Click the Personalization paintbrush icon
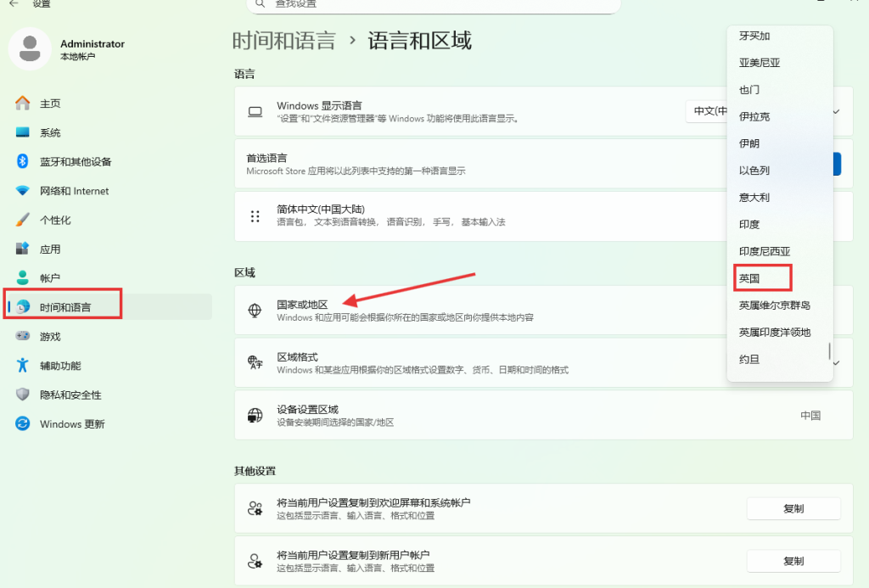The width and height of the screenshot is (869, 588). (x=23, y=220)
